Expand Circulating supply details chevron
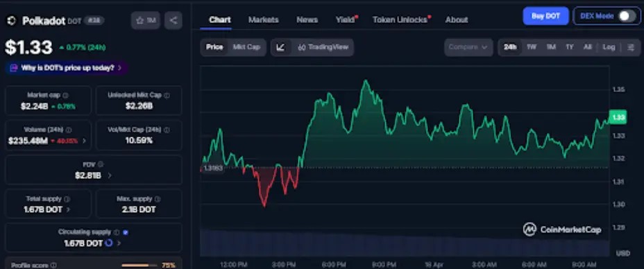 (x=119, y=243)
